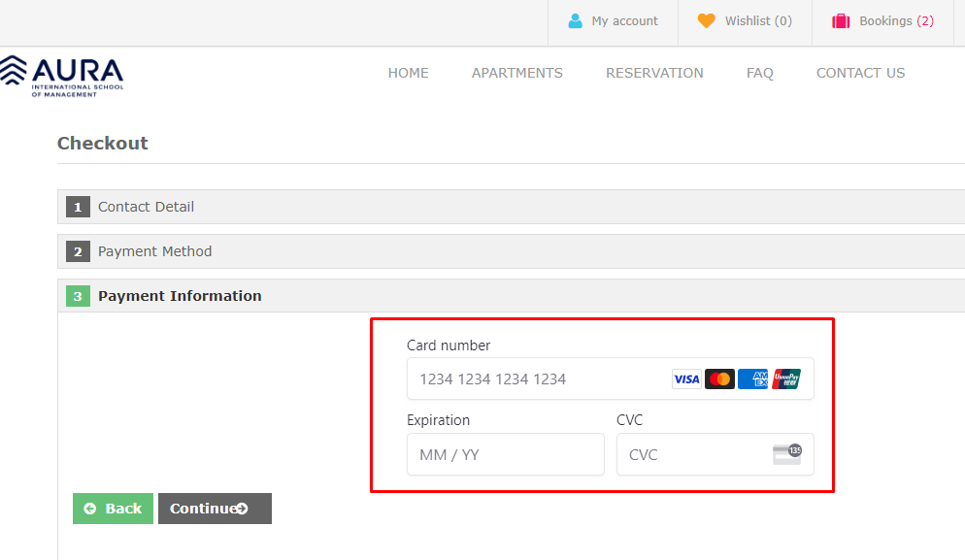The width and height of the screenshot is (965, 560).
Task: Click the American Express icon
Action: tap(753, 379)
